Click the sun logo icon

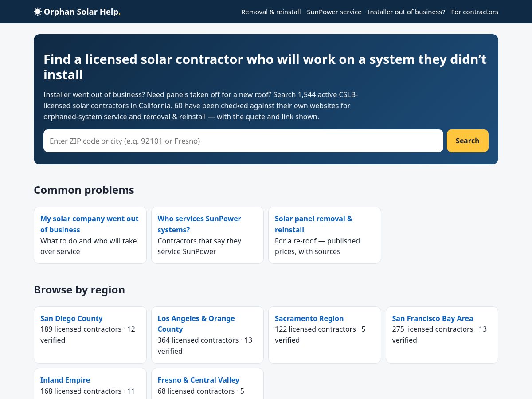38,12
